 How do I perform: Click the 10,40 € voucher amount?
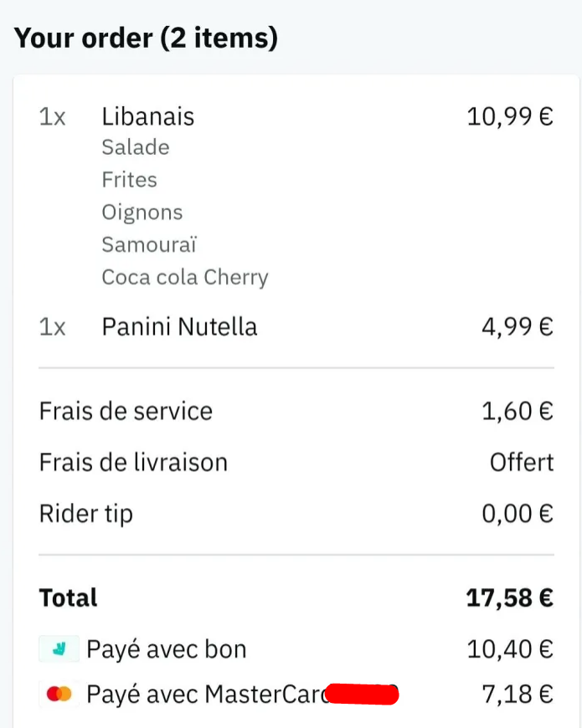510,649
